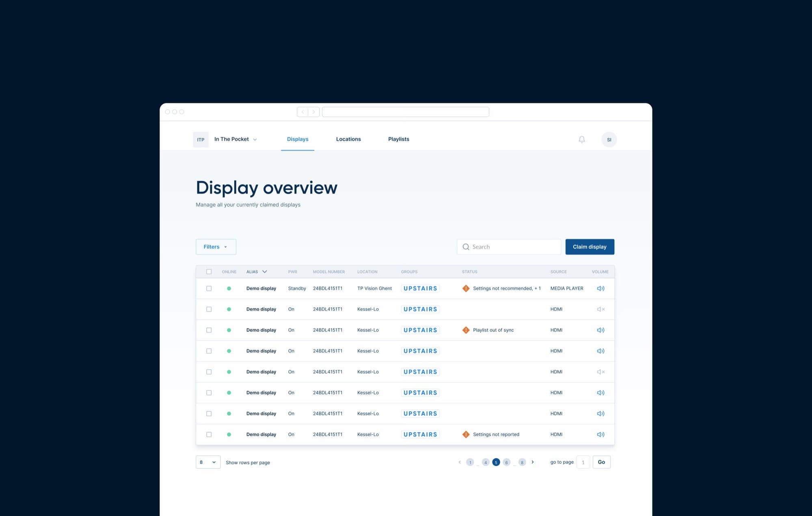The width and height of the screenshot is (812, 516).
Task: Check the checkbox in the fifth table row
Action: point(209,372)
